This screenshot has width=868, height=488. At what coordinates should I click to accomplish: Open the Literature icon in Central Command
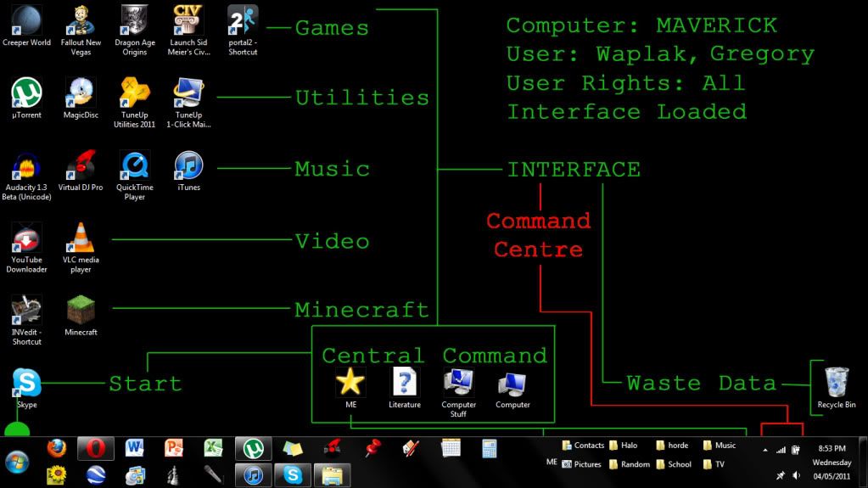pos(405,388)
